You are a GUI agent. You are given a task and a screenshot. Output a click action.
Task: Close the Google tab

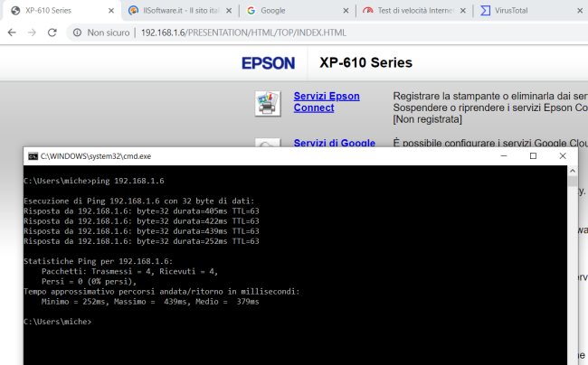[346, 11]
